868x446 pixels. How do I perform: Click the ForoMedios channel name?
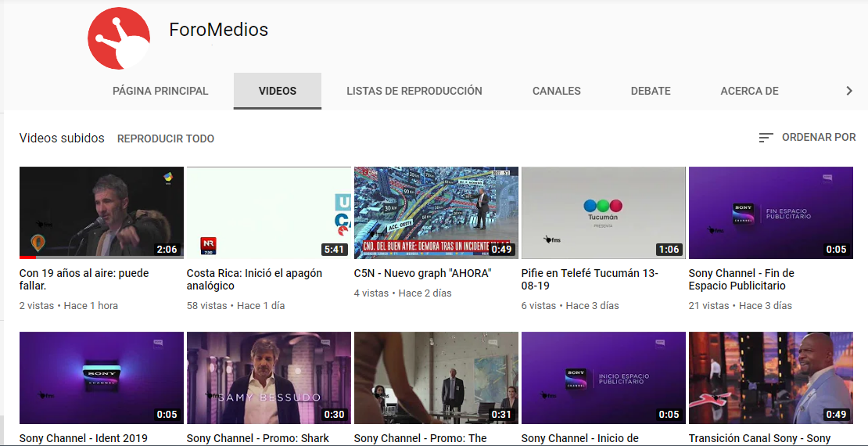click(219, 30)
